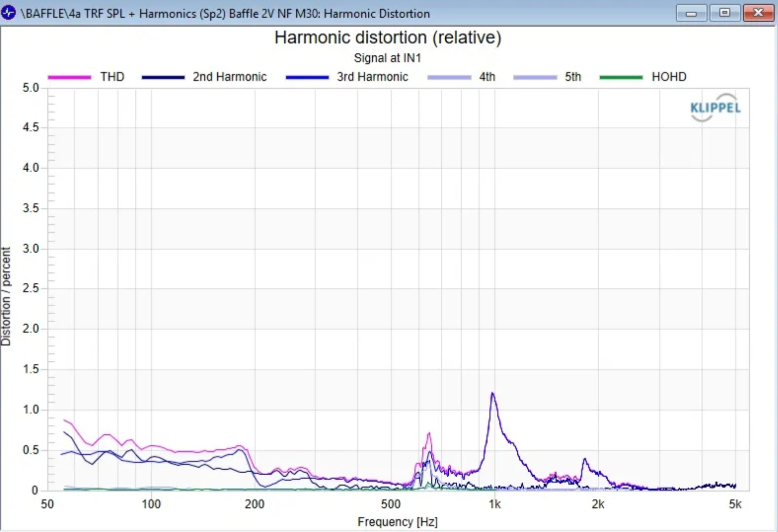Click the "4th" legend label
This screenshot has width=778, height=532.
click(x=487, y=77)
